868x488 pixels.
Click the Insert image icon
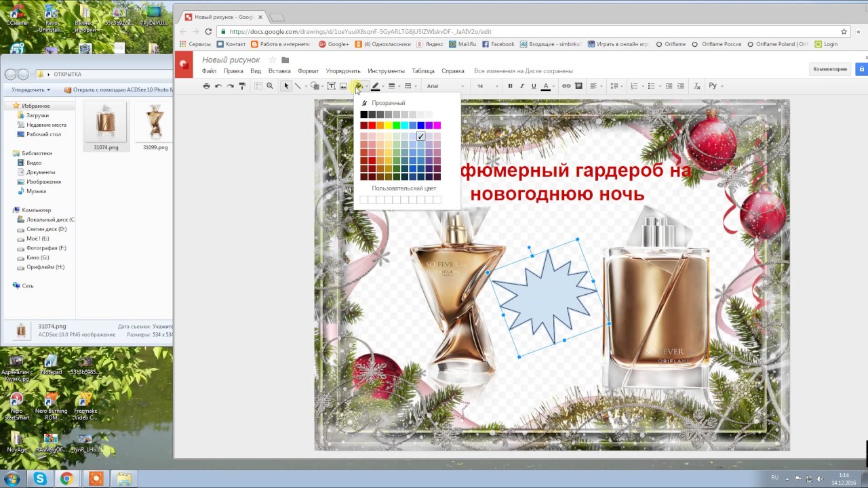tap(343, 86)
